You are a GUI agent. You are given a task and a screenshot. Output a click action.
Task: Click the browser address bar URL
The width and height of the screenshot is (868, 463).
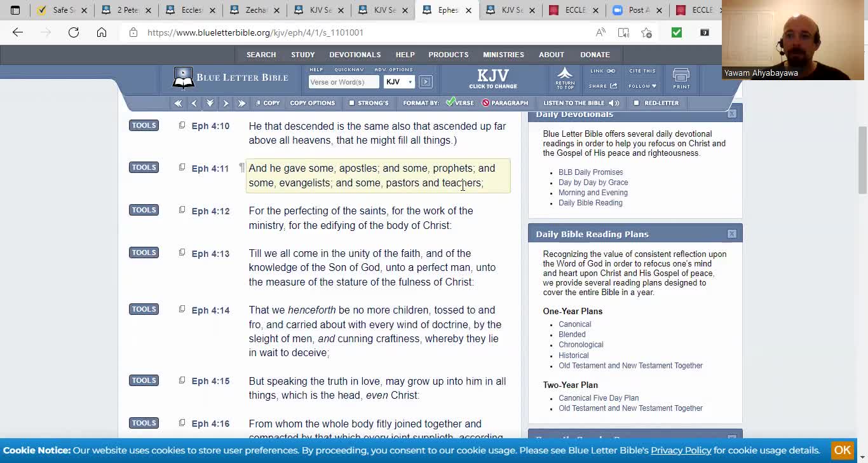click(x=255, y=32)
